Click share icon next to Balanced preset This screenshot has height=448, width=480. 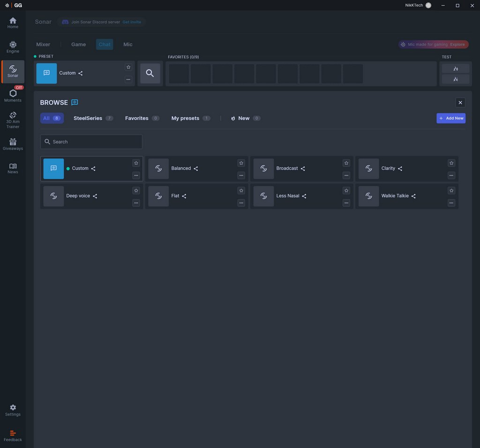point(196,169)
